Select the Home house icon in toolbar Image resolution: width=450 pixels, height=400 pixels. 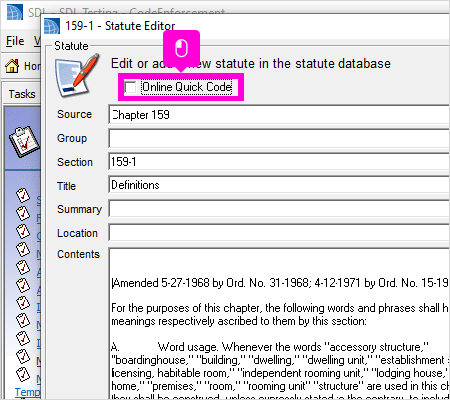pyautogui.click(x=12, y=66)
